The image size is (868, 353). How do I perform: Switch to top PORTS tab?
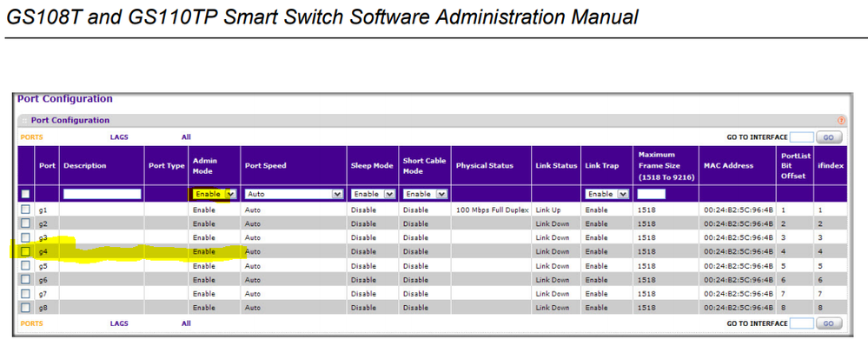[x=31, y=137]
